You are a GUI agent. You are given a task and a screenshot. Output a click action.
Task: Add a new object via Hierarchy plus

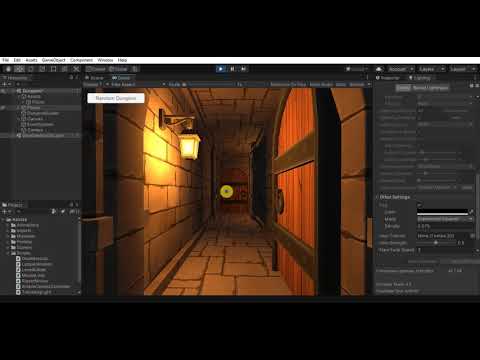pos(5,84)
